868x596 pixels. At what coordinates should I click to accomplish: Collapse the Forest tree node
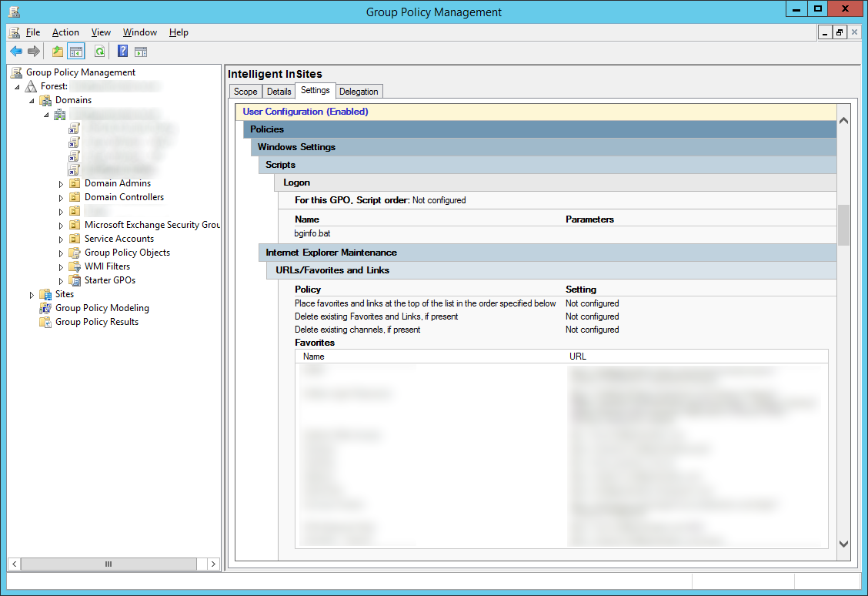[x=17, y=87]
